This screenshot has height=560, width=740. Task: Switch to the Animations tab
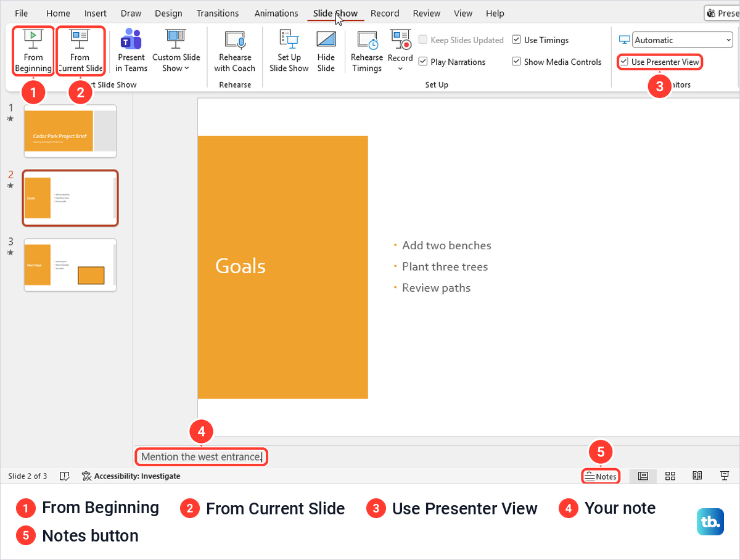(x=276, y=13)
